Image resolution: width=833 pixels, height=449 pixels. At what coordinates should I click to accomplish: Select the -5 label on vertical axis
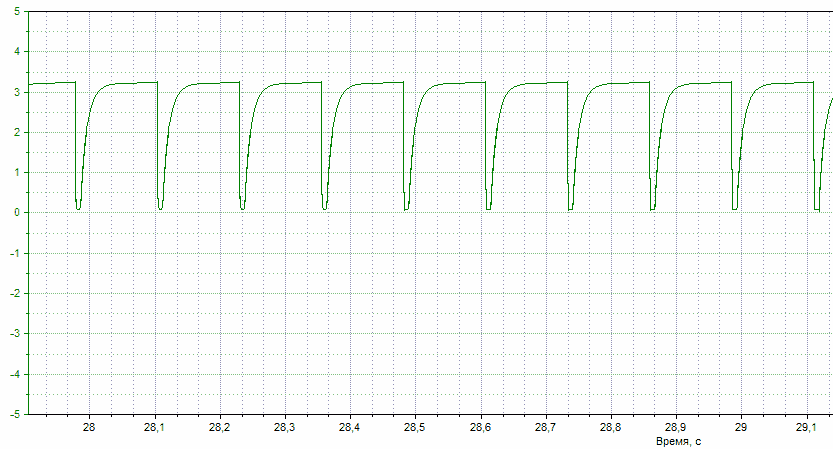[x=14, y=413]
